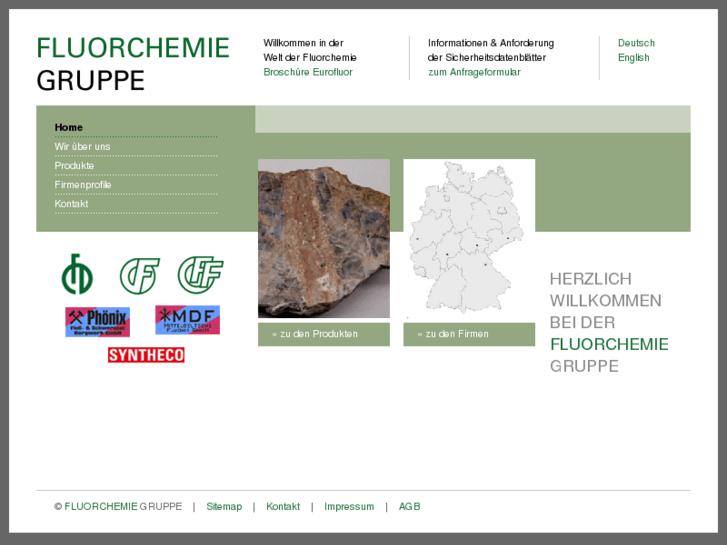Switch language to English
This screenshot has width=727, height=545.
click(633, 58)
